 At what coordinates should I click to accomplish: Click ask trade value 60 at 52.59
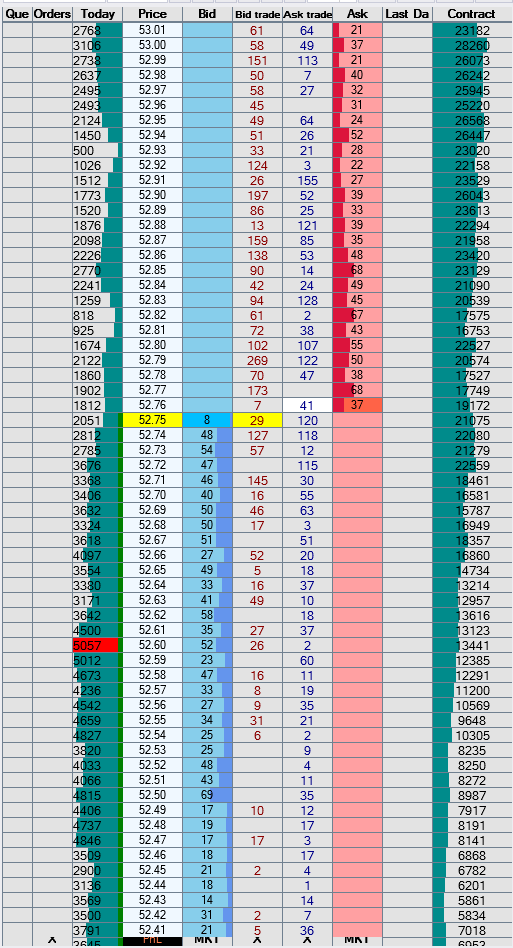(x=308, y=660)
